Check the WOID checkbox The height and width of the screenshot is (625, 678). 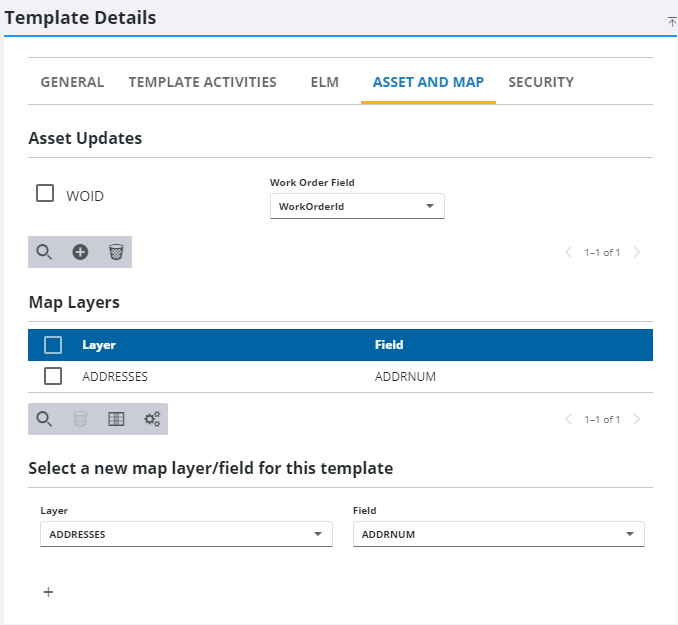[x=45, y=194]
